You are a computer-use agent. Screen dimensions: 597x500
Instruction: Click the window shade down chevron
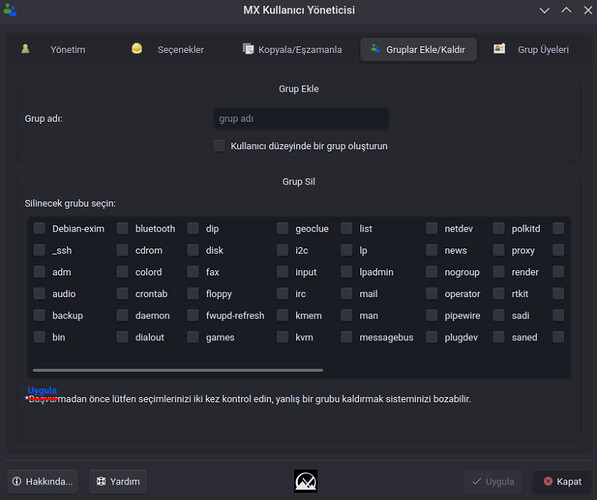(544, 10)
